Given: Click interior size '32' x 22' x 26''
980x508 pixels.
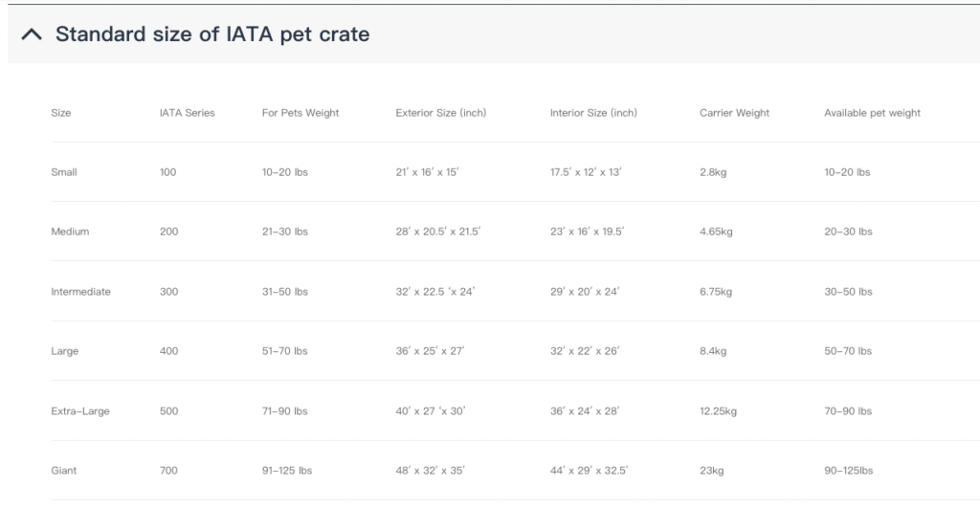Looking at the screenshot, I should coord(585,351).
